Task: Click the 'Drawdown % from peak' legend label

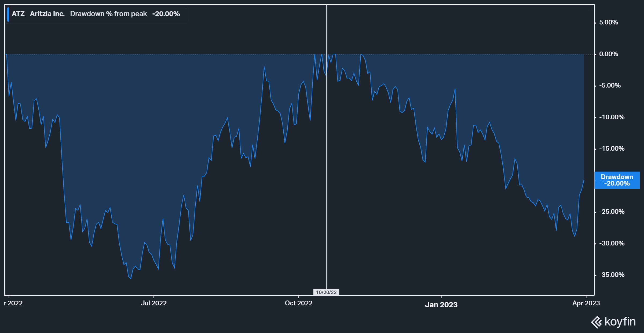Action: pyautogui.click(x=108, y=14)
